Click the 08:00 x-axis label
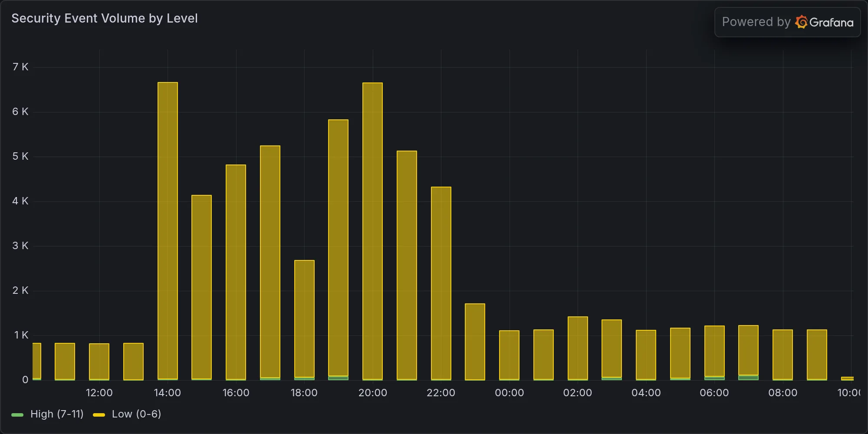The height and width of the screenshot is (434, 868). coord(783,393)
